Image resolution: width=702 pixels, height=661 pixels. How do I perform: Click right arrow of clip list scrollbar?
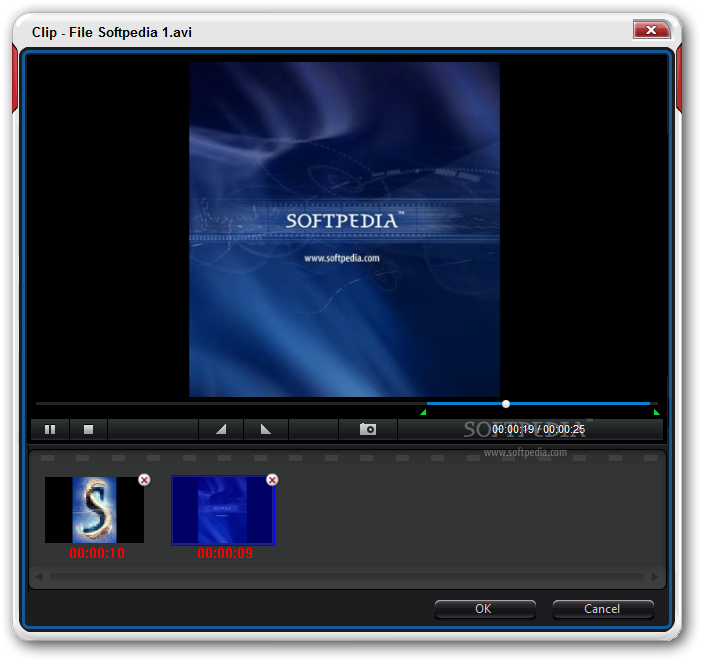point(655,577)
